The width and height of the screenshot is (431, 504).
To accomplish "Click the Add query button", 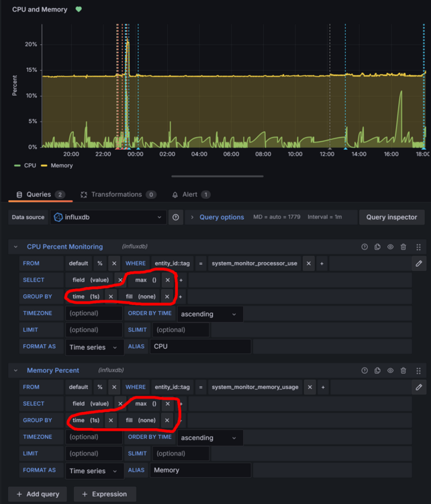I will tap(36, 494).
